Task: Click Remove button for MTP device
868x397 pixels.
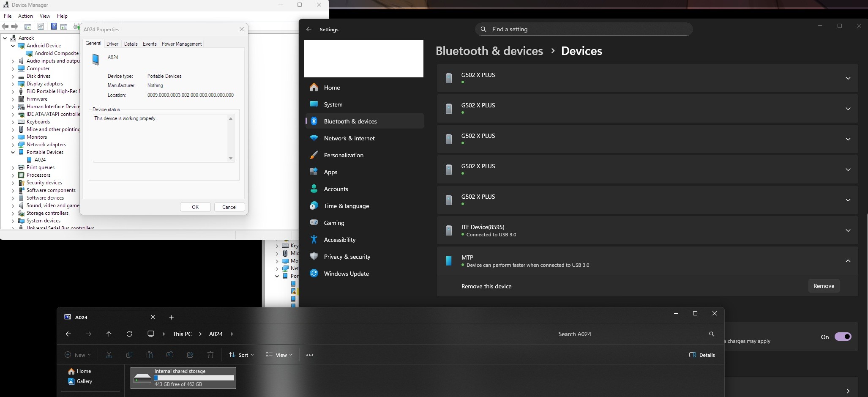Action: [823, 286]
